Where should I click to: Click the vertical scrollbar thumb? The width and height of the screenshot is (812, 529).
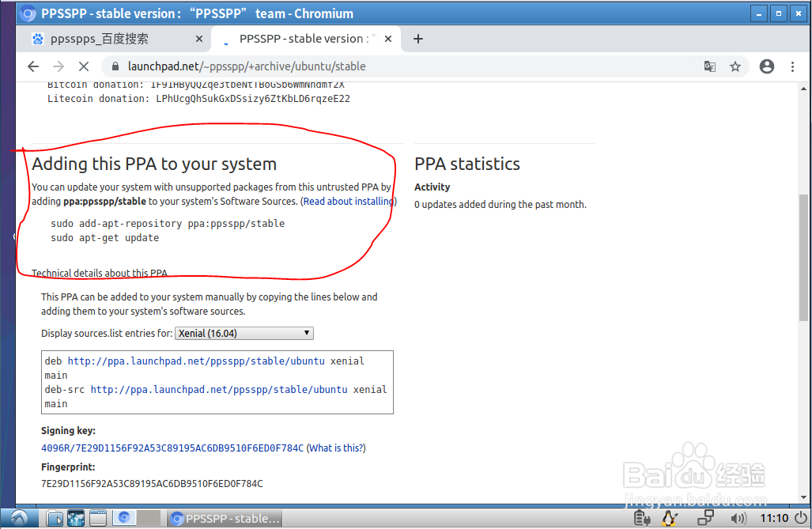pyautogui.click(x=803, y=258)
